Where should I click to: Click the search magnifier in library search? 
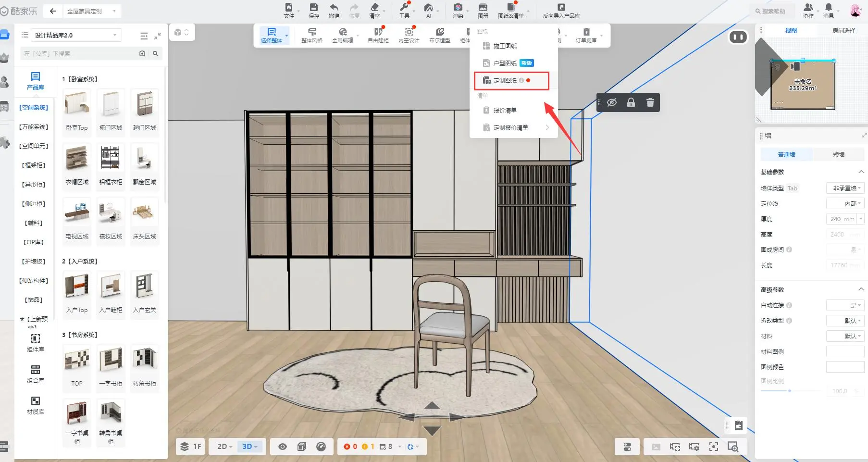[x=155, y=53]
